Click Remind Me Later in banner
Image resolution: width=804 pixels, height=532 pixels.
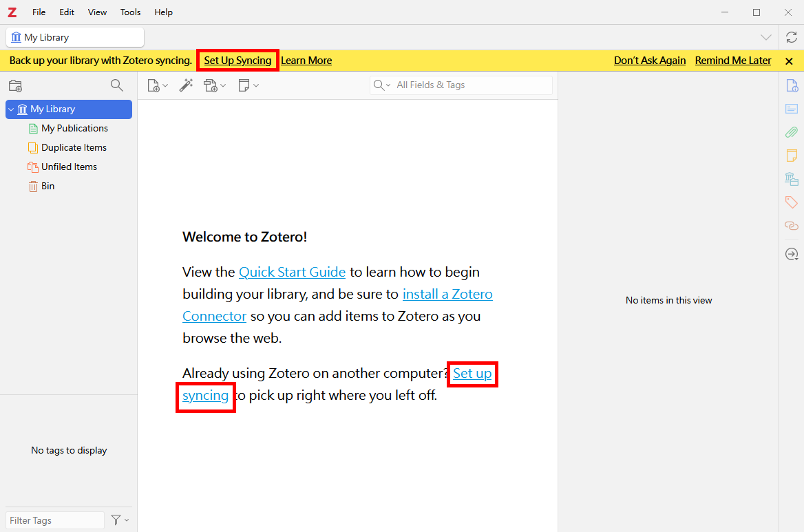point(732,61)
